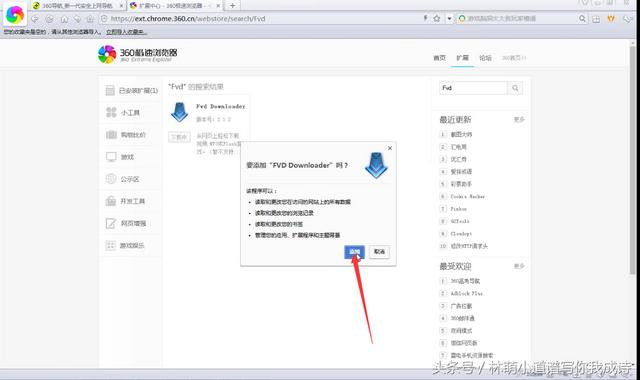Click the 已安装扩展 list icon
This screenshot has height=380, width=640.
[x=110, y=90]
